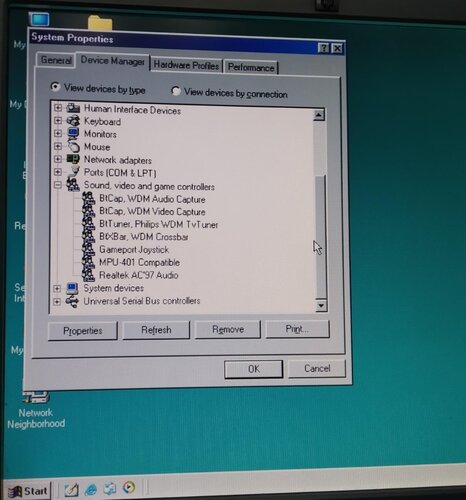
Task: Click the BtCap WDM Video Capture device icon
Action: (88, 211)
